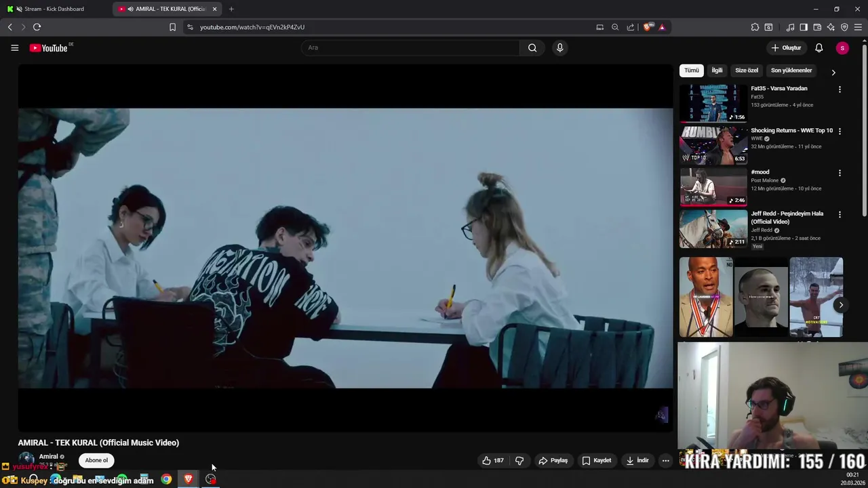Image resolution: width=868 pixels, height=488 pixels.
Task: Select the Tümü filter chip
Action: [x=691, y=70]
